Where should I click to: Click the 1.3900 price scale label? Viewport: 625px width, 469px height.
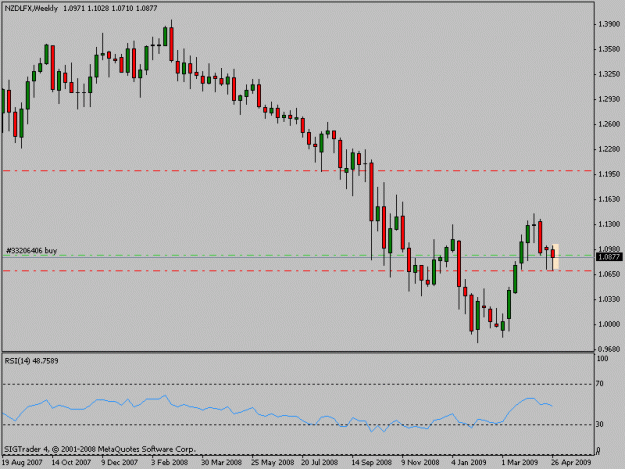pos(609,24)
